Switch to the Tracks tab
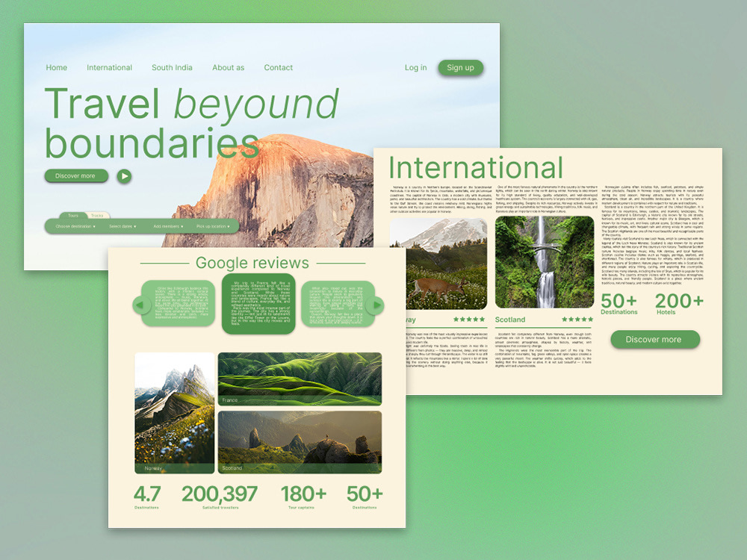 pos(97,215)
